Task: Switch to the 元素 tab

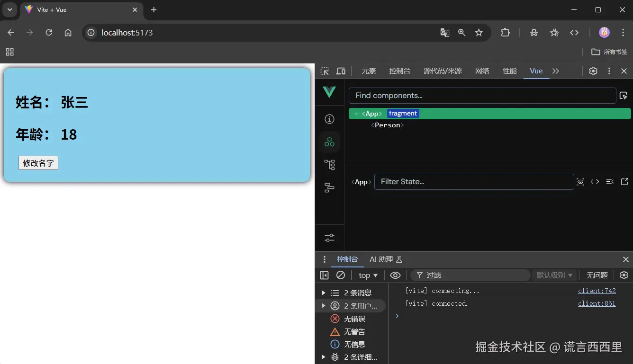Action: [x=369, y=71]
